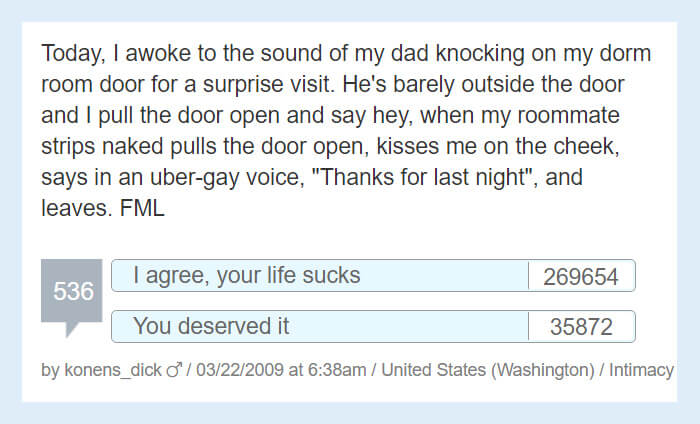700x424 pixels.
Task: Open the 536 comments speech bubble
Action: [x=71, y=291]
